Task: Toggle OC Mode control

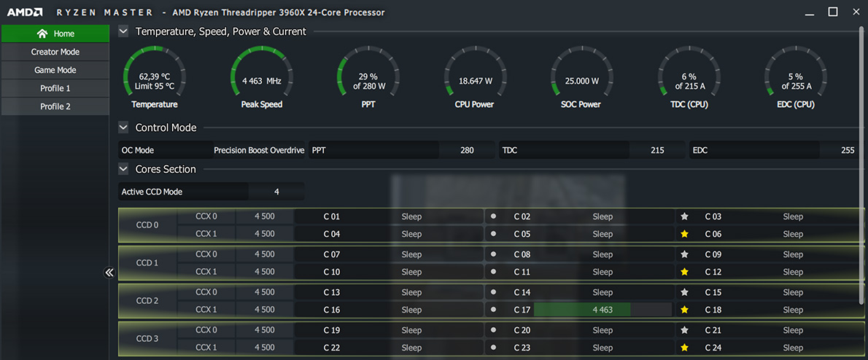Action: coord(165,150)
